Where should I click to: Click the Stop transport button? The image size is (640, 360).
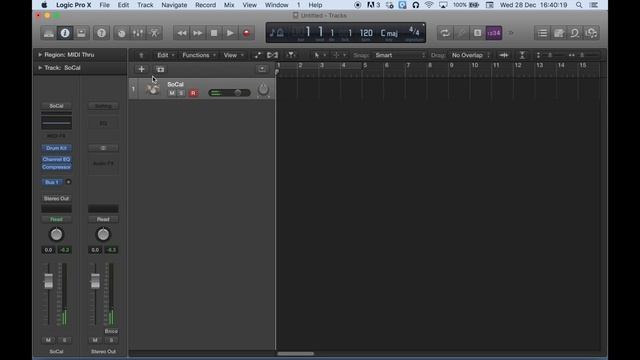[x=214, y=33]
